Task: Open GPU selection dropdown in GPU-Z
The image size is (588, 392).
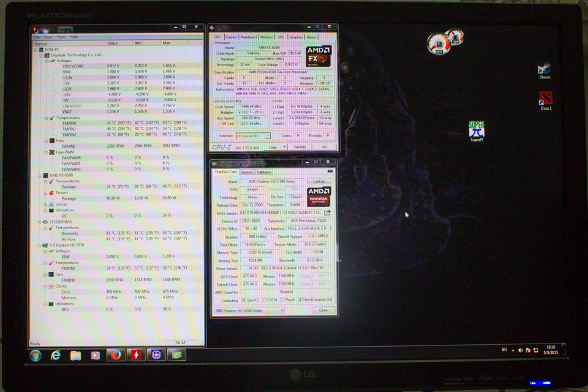Action: 282,310
